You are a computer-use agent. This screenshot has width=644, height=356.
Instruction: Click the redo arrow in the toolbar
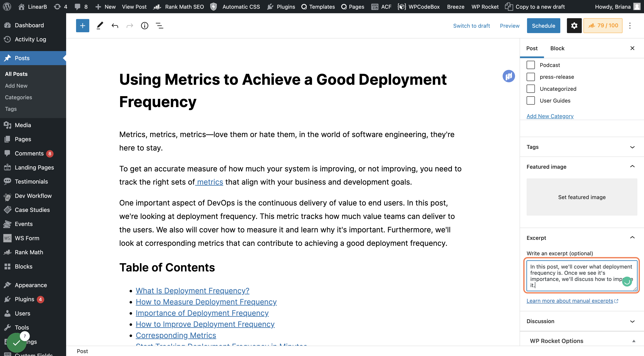130,25
